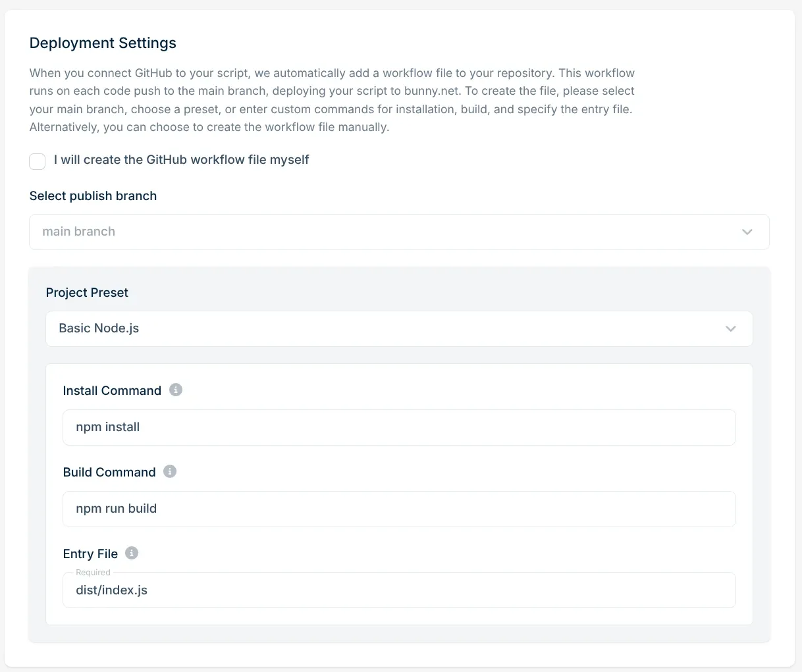The height and width of the screenshot is (672, 802).
Task: Click the Select publish branch label
Action: (x=93, y=195)
